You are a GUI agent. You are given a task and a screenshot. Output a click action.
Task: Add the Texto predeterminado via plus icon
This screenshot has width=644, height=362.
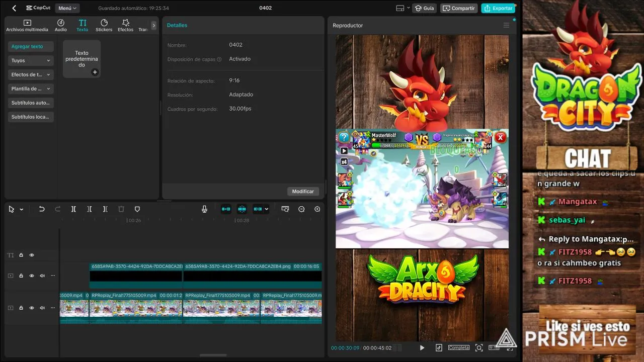pyautogui.click(x=95, y=72)
